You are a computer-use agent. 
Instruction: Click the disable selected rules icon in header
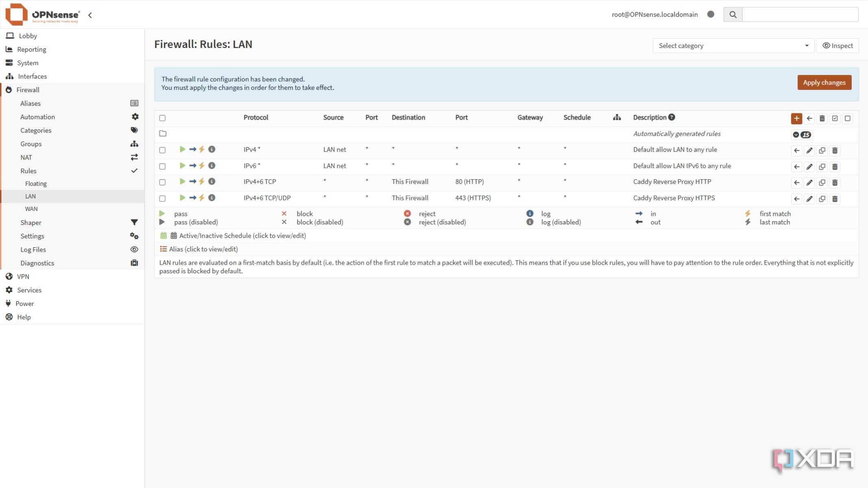848,118
